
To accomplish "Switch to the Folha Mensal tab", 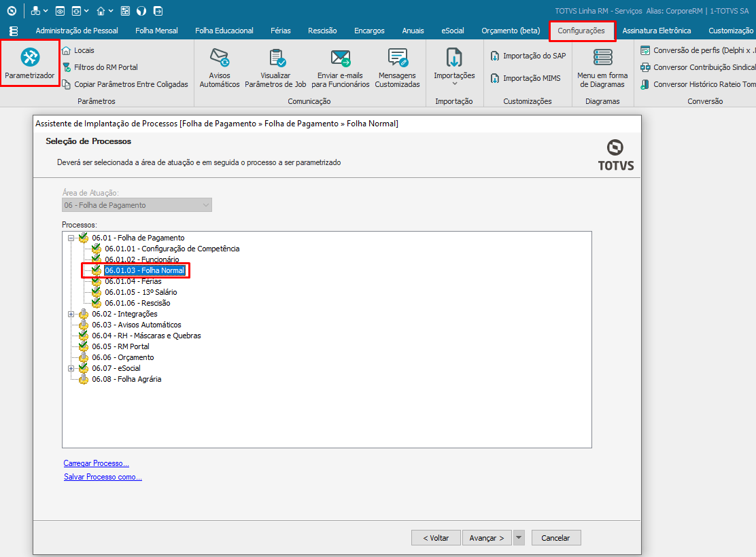I will pos(156,31).
